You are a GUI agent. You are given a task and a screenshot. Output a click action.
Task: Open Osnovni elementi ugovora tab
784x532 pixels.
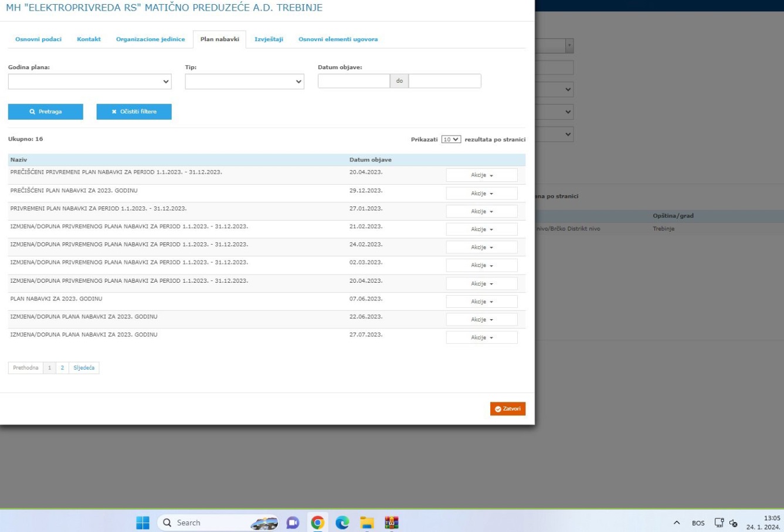tap(338, 39)
